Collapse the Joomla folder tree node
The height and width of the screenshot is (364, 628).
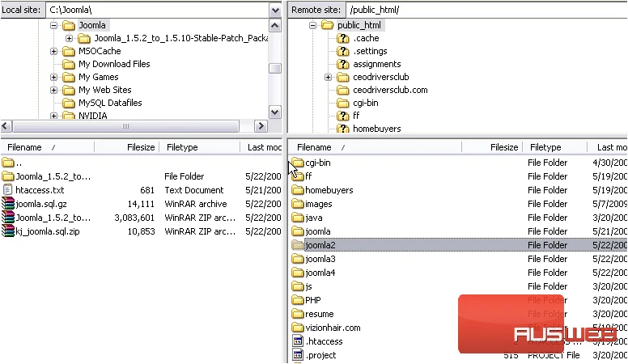(x=53, y=26)
